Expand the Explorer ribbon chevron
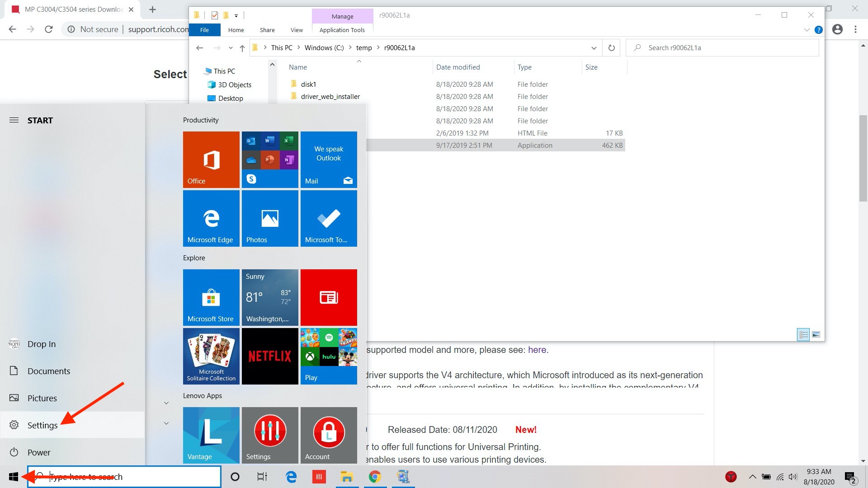The image size is (868, 488). (x=807, y=30)
